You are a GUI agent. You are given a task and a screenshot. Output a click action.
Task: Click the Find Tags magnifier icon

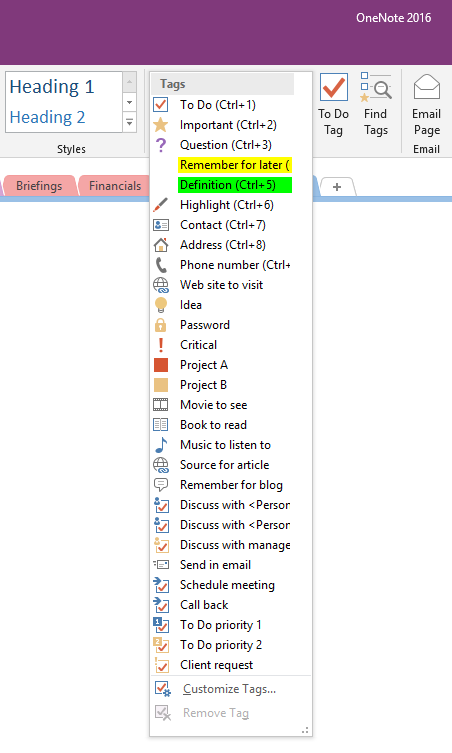(376, 87)
